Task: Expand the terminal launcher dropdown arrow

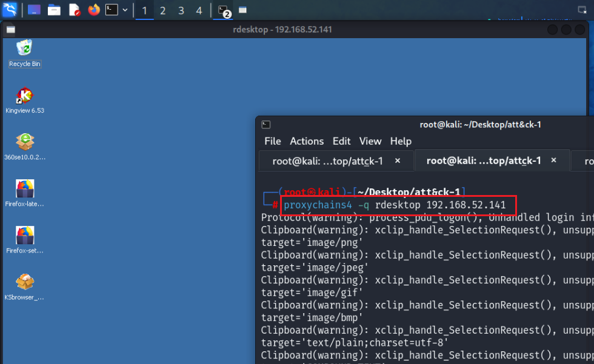Action: point(125,10)
